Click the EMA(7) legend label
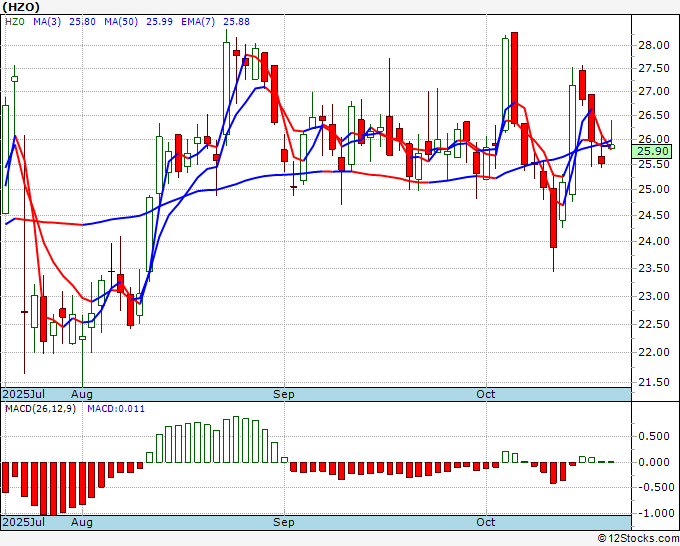This screenshot has width=680, height=546. pos(198,22)
